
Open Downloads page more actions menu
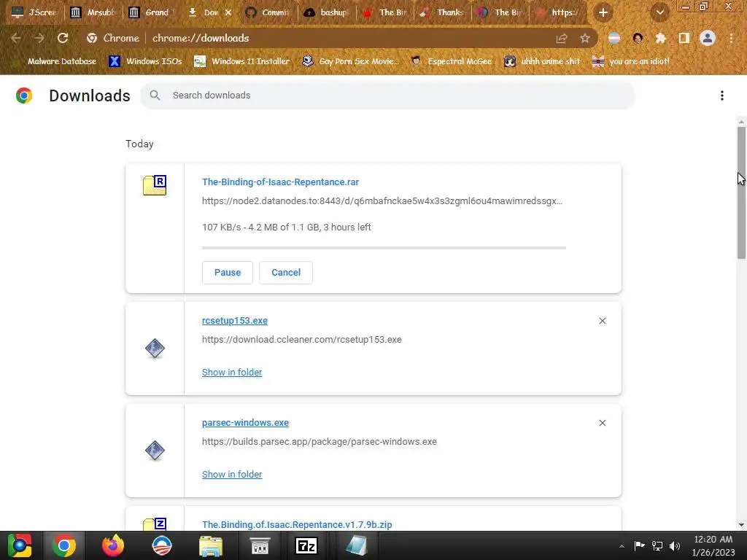[722, 96]
